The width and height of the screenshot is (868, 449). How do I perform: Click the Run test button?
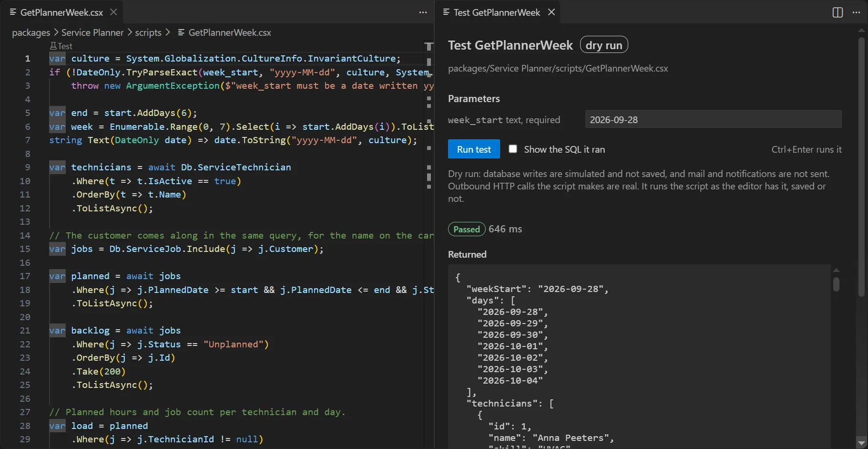tap(474, 149)
